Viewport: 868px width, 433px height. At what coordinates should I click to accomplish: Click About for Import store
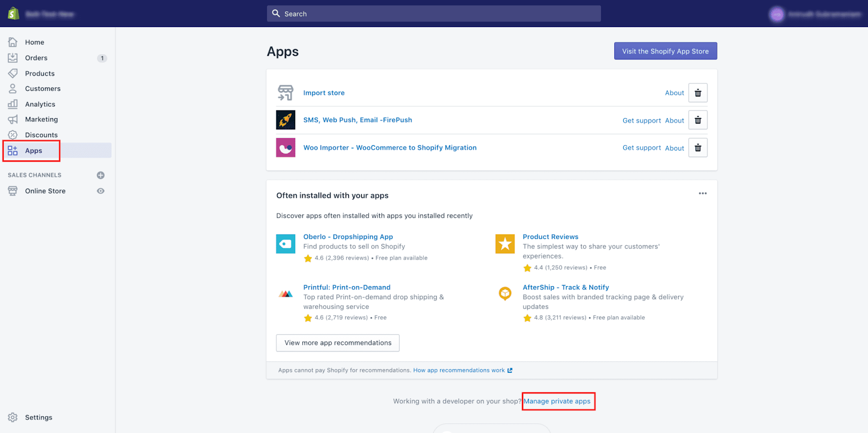point(674,93)
